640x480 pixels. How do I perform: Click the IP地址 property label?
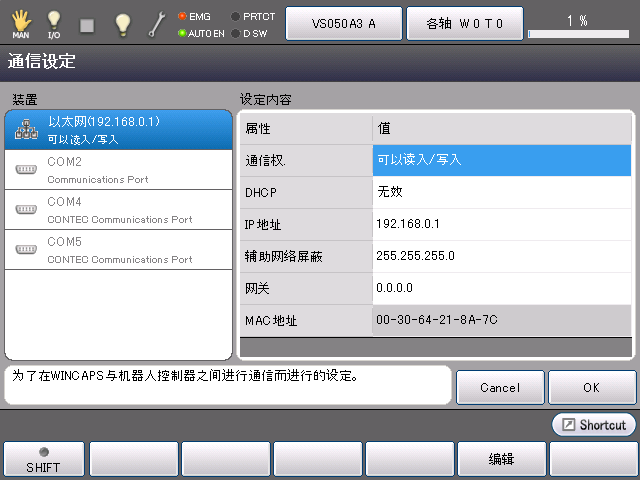[306, 224]
